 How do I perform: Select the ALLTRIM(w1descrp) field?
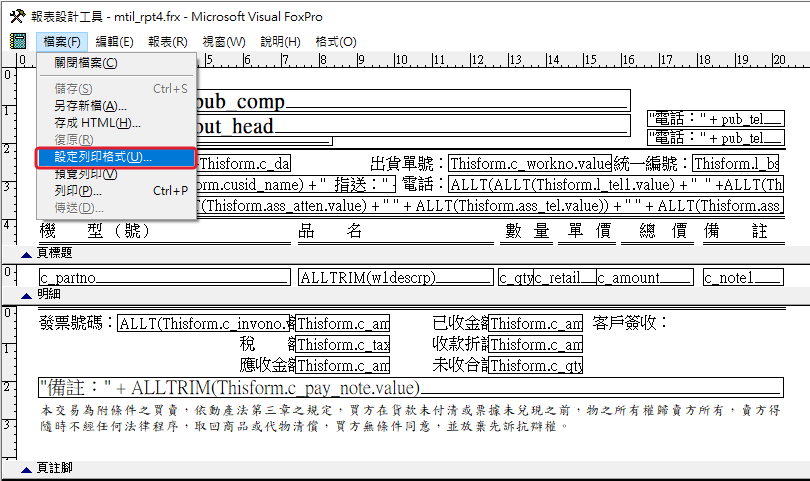(x=396, y=277)
